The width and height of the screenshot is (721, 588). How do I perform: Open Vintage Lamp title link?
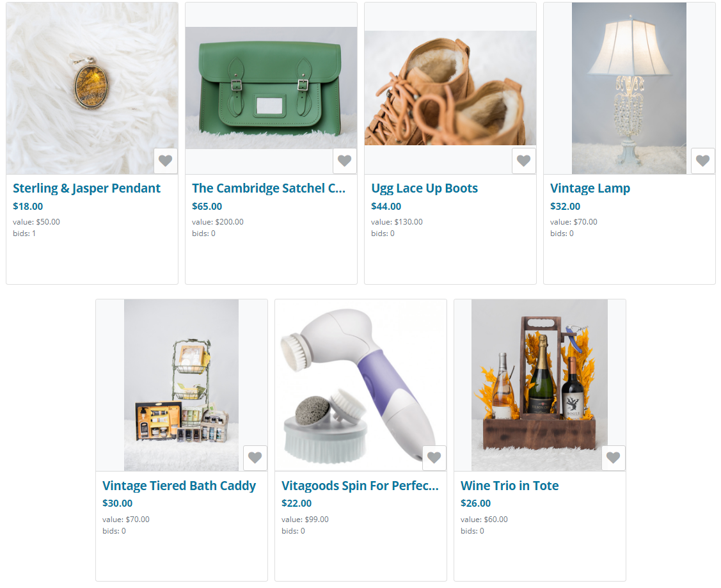pos(590,189)
